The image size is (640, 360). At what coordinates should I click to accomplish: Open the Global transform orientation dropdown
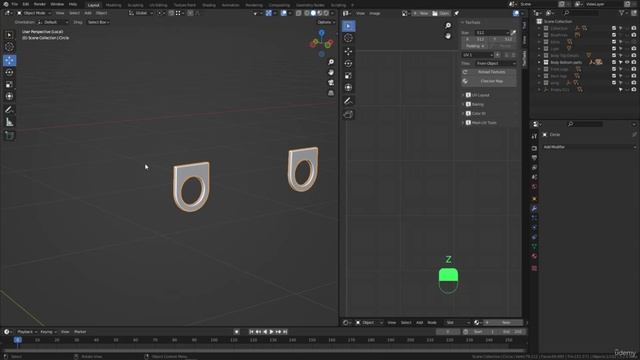[141, 13]
